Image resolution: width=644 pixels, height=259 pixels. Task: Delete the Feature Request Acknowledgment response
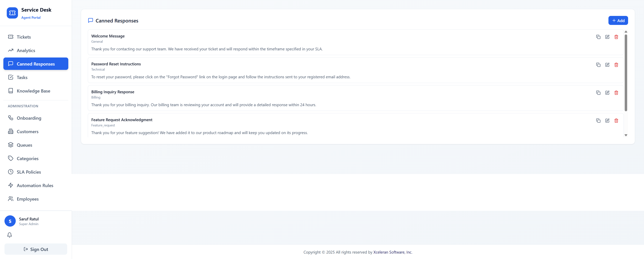point(616,121)
